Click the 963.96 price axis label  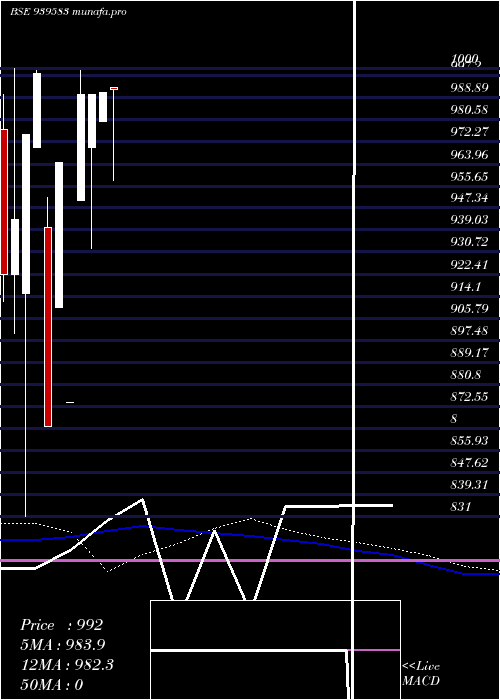[469, 154]
